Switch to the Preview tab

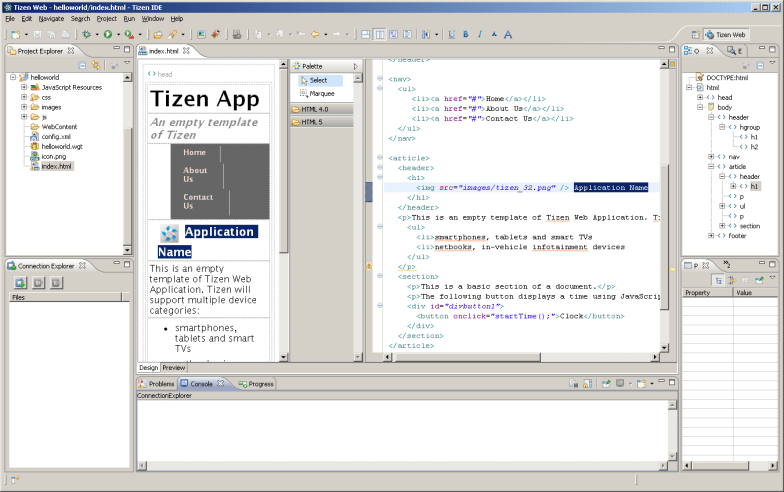pos(174,367)
